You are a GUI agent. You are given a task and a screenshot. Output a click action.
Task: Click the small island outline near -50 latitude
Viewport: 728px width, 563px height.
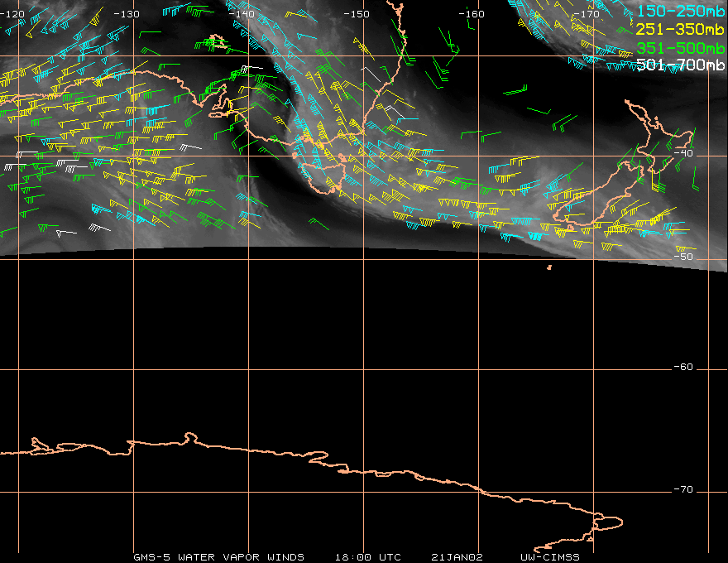pyautogui.click(x=549, y=267)
